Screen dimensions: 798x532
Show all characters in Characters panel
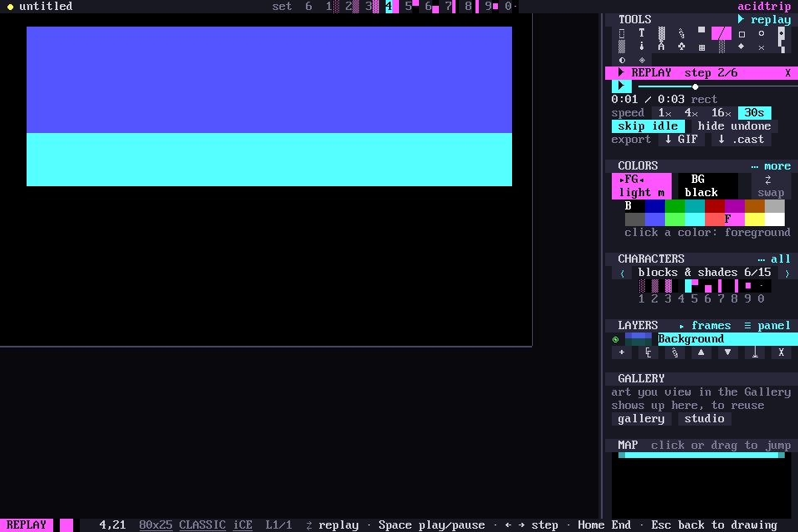pos(774,259)
